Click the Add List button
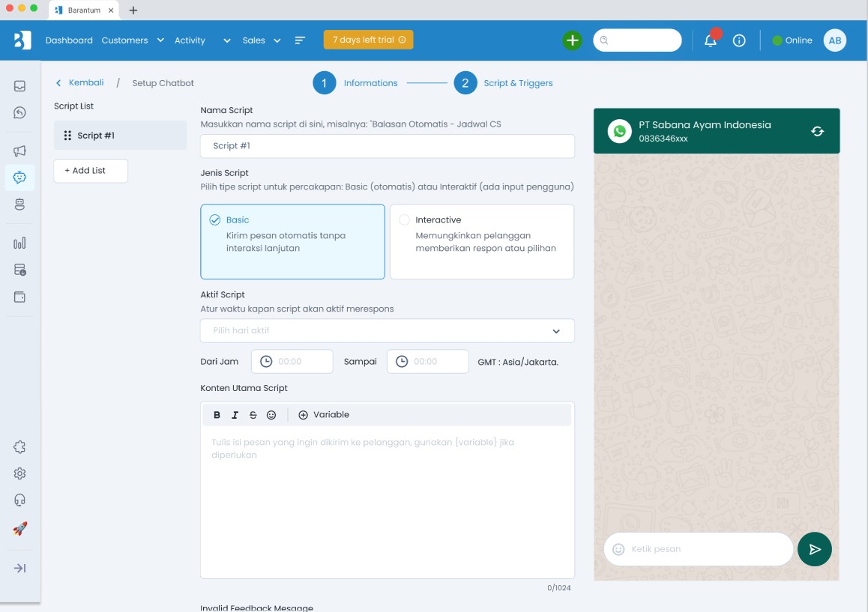This screenshot has width=868, height=612. pyautogui.click(x=90, y=170)
